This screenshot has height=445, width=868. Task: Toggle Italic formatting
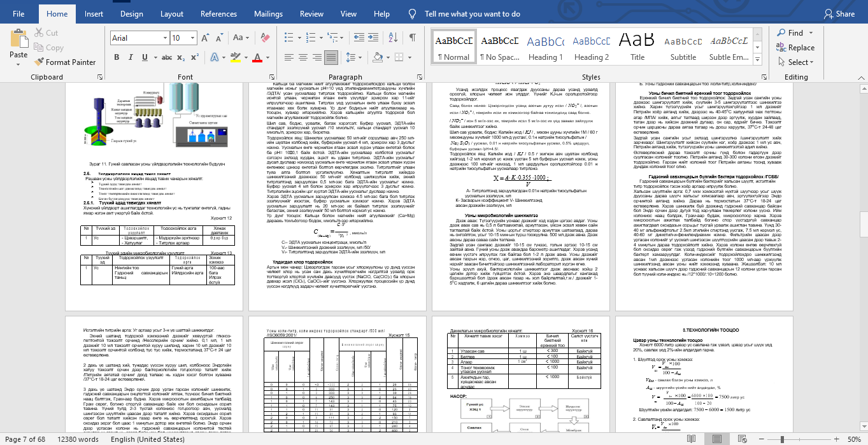click(131, 58)
